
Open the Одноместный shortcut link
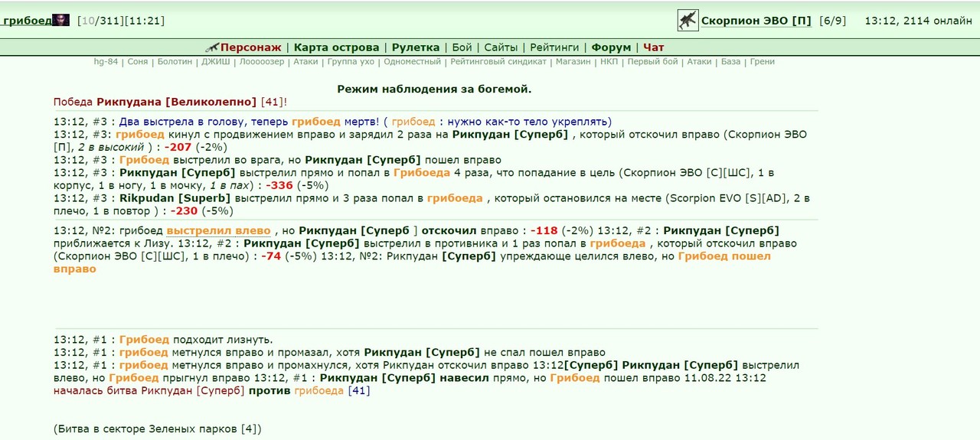tap(412, 62)
